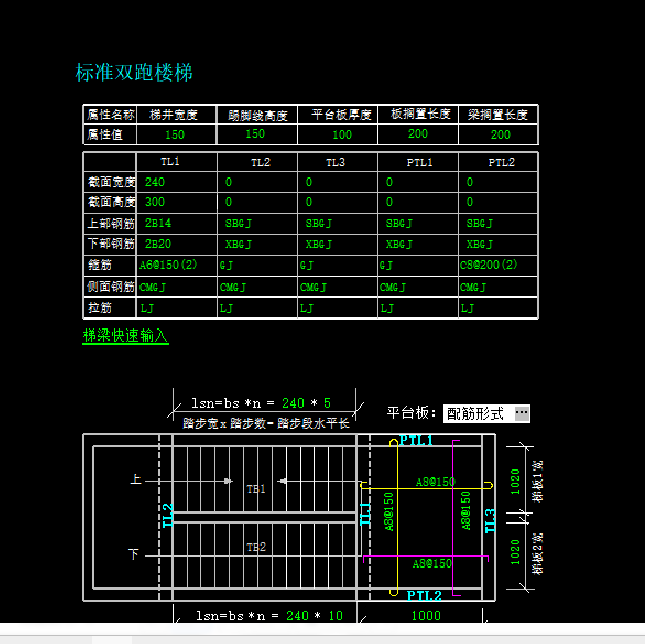Edit step count value 10
645x644 pixels.
[x=336, y=616]
